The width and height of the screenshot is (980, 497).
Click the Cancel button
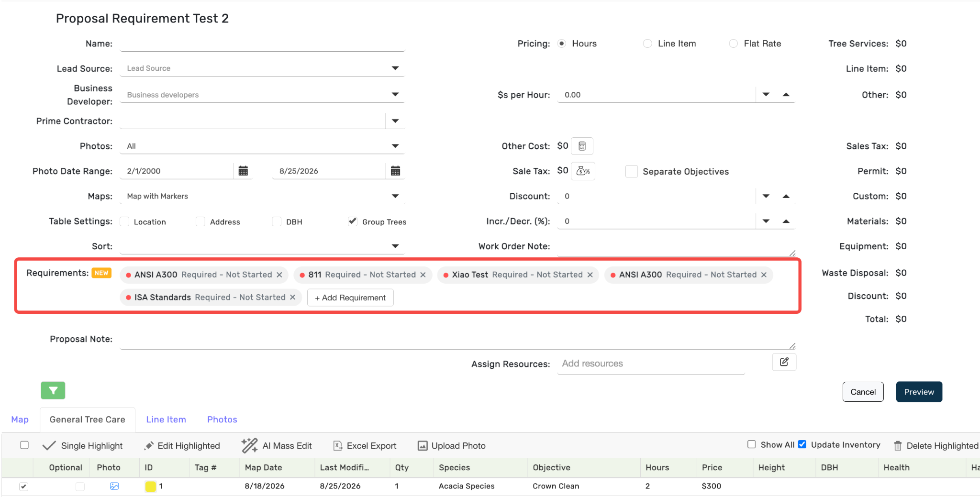tap(863, 392)
